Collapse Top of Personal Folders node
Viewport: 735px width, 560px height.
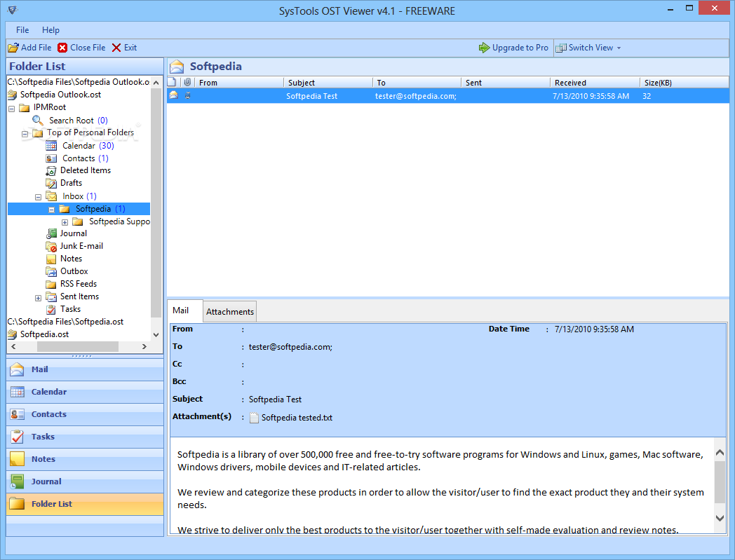pos(25,134)
